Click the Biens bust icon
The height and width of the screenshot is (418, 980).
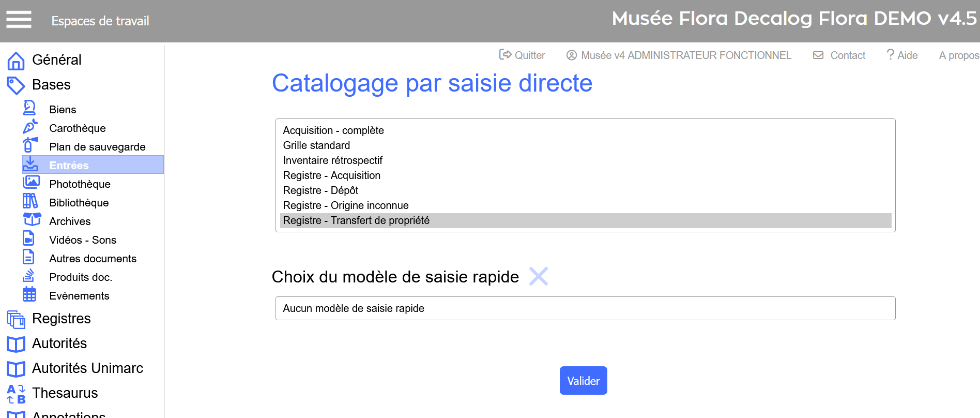pyautogui.click(x=29, y=108)
